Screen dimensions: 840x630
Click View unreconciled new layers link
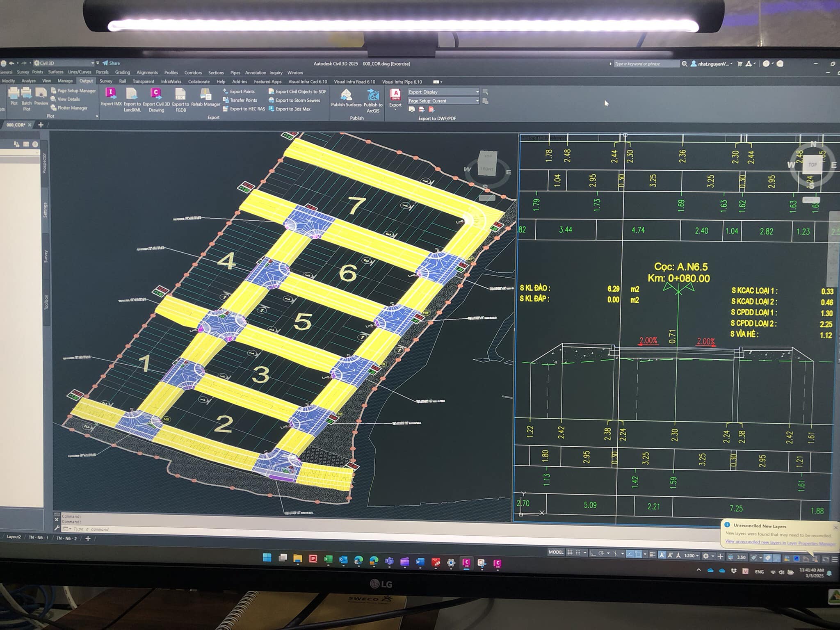pyautogui.click(x=780, y=542)
